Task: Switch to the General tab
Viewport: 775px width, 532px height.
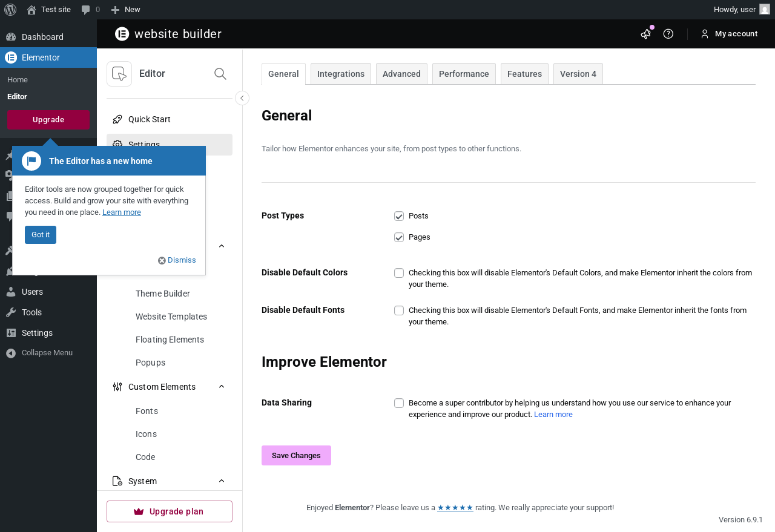Action: (x=283, y=74)
